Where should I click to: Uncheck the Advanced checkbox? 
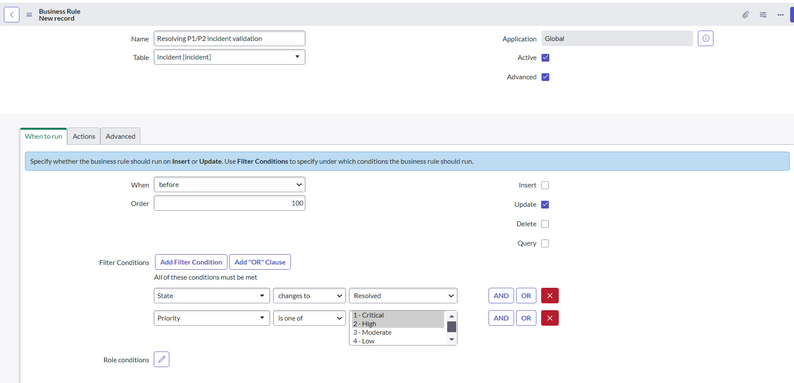click(545, 77)
